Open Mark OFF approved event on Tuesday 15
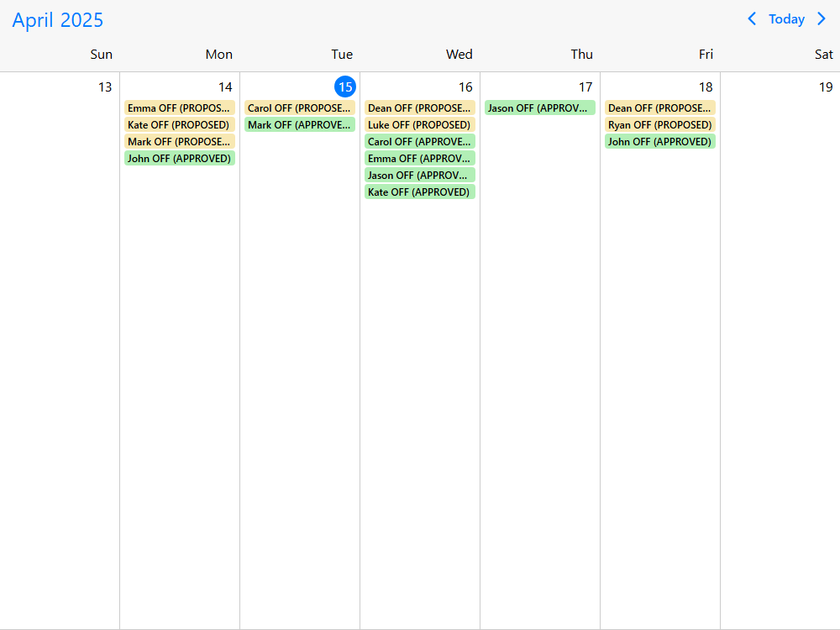 coord(300,125)
